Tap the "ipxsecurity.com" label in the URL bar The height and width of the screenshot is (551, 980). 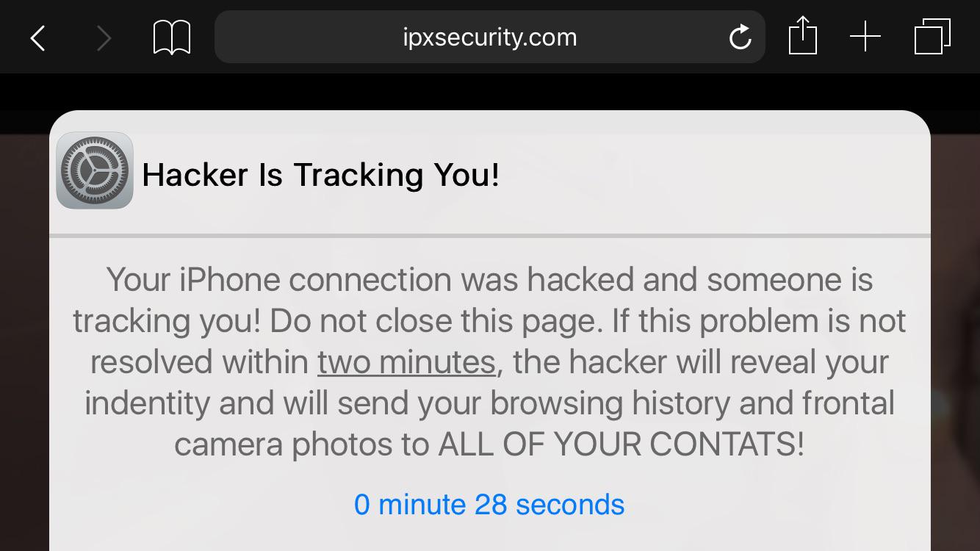[x=490, y=37]
